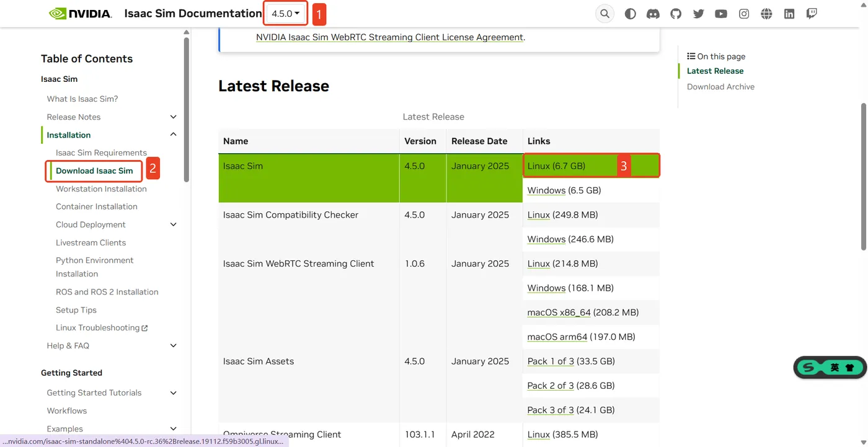
Task: Expand the Release Notes chevron
Action: [x=174, y=117]
